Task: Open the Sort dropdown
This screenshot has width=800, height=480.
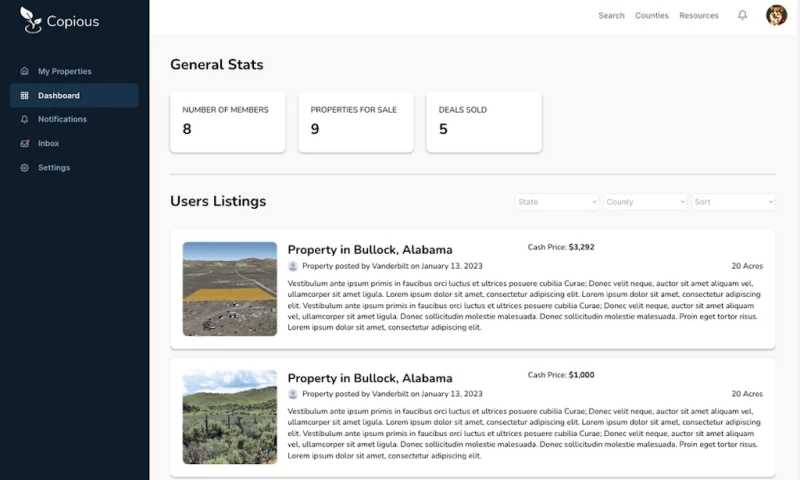Action: (x=733, y=202)
